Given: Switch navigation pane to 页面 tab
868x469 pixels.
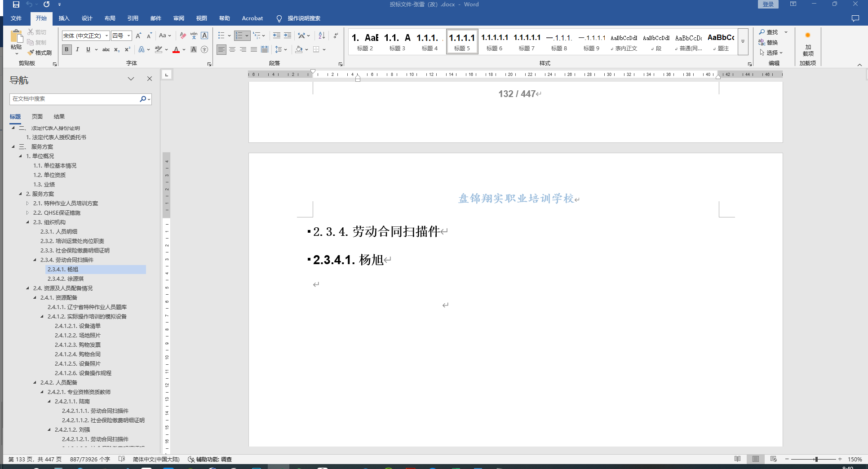Looking at the screenshot, I should 37,117.
